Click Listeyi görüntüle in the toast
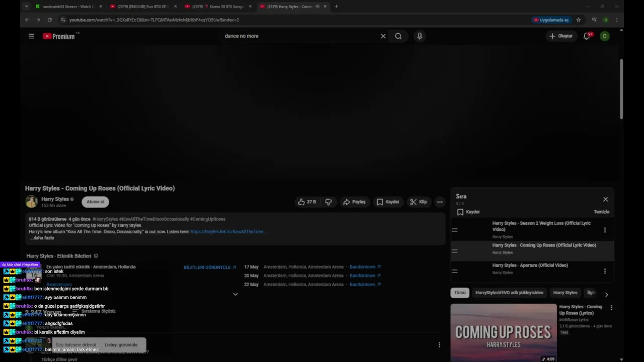Viewport: 644px width, 362px height. [121, 345]
